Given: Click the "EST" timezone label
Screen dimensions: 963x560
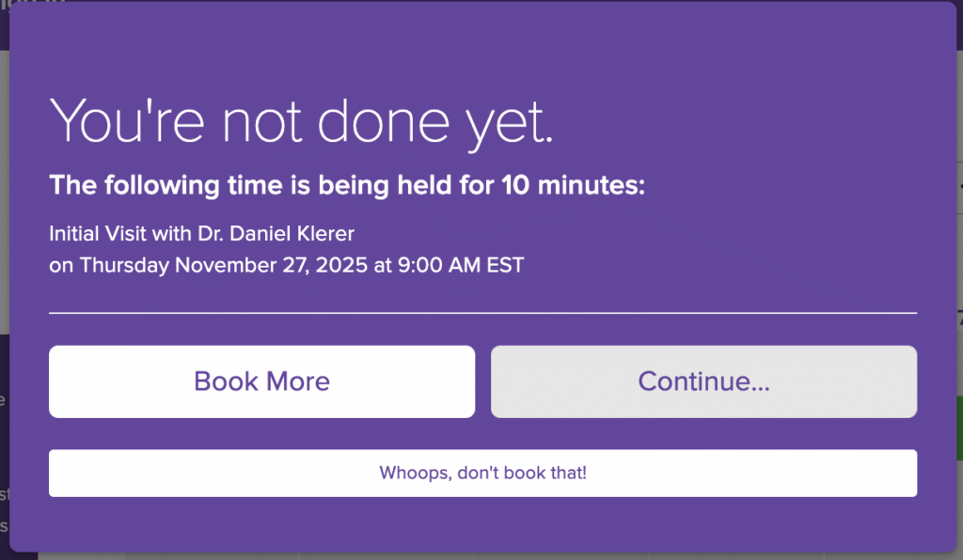Looking at the screenshot, I should point(503,265).
